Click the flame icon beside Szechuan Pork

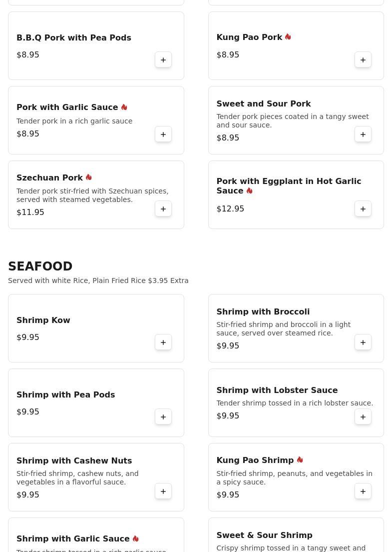tap(89, 177)
